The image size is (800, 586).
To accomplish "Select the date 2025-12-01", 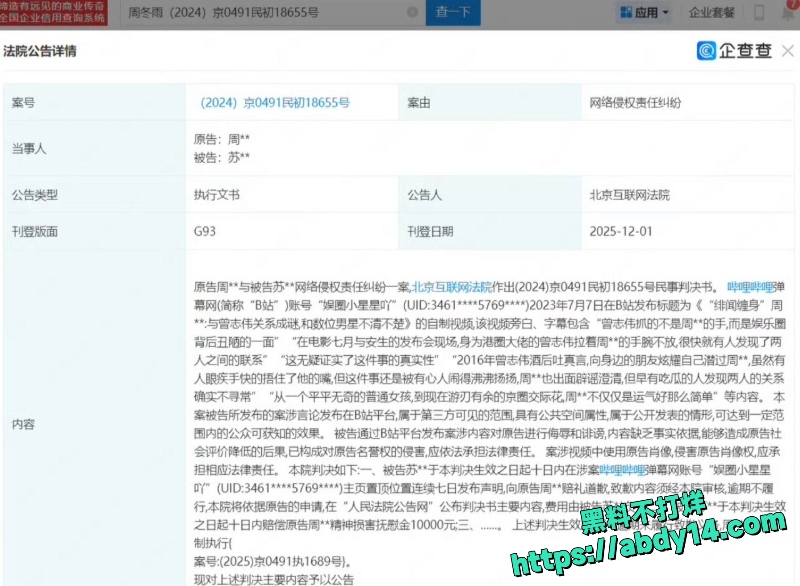I will pyautogui.click(x=621, y=232).
